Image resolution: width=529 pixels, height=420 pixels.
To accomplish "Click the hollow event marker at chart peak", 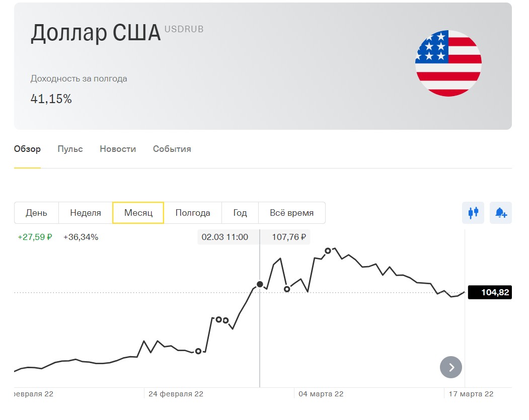I will point(328,250).
